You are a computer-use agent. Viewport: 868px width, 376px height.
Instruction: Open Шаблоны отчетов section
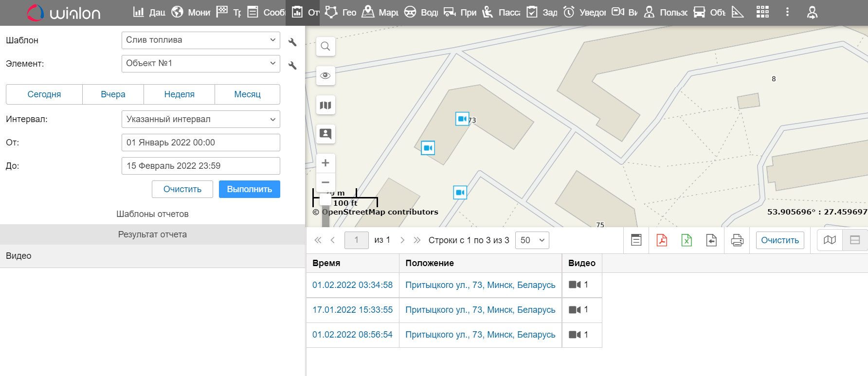tap(152, 214)
